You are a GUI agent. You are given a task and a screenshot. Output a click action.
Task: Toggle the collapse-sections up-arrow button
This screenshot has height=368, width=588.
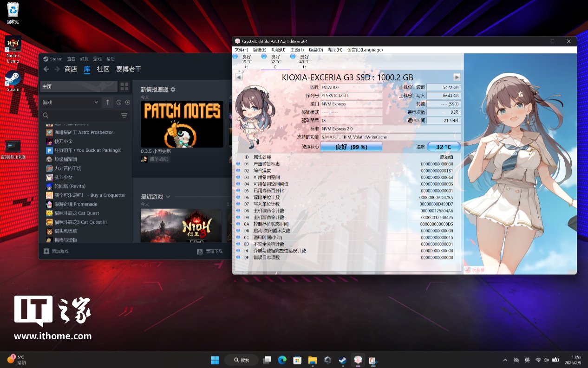108,102
